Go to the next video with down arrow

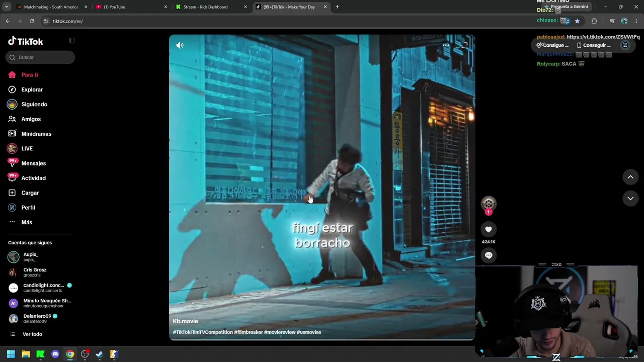630,199
